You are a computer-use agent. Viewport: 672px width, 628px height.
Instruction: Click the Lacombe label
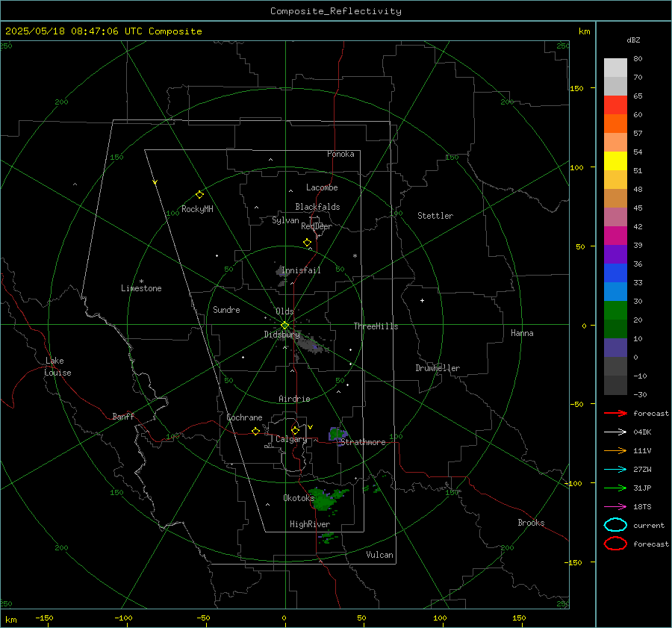pos(322,187)
